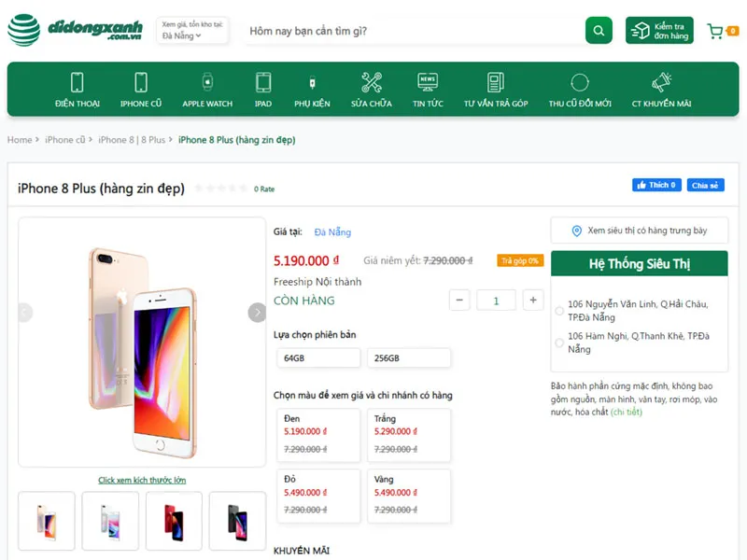Click the Apple Watch icon
The width and height of the screenshot is (747, 560).
click(x=207, y=82)
